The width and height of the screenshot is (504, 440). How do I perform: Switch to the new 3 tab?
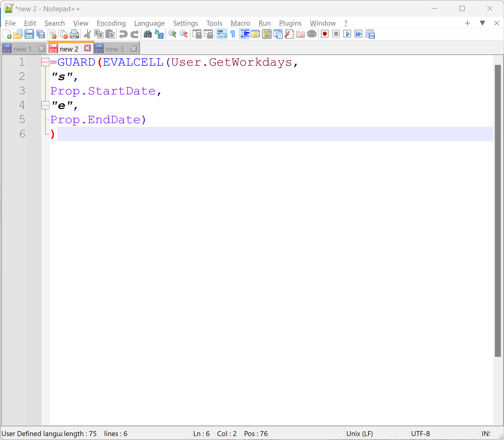(115, 49)
